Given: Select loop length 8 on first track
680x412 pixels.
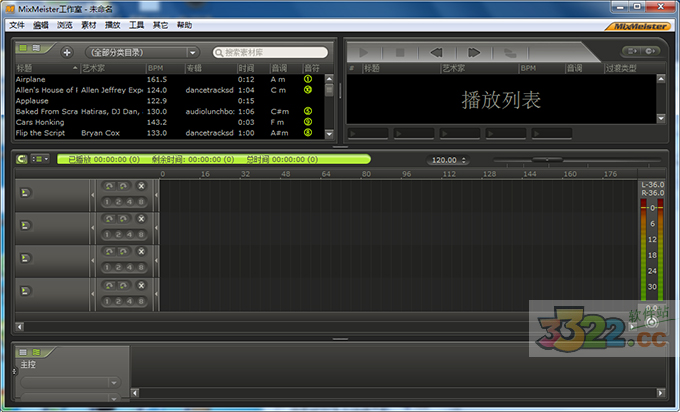Looking at the screenshot, I should point(141,202).
